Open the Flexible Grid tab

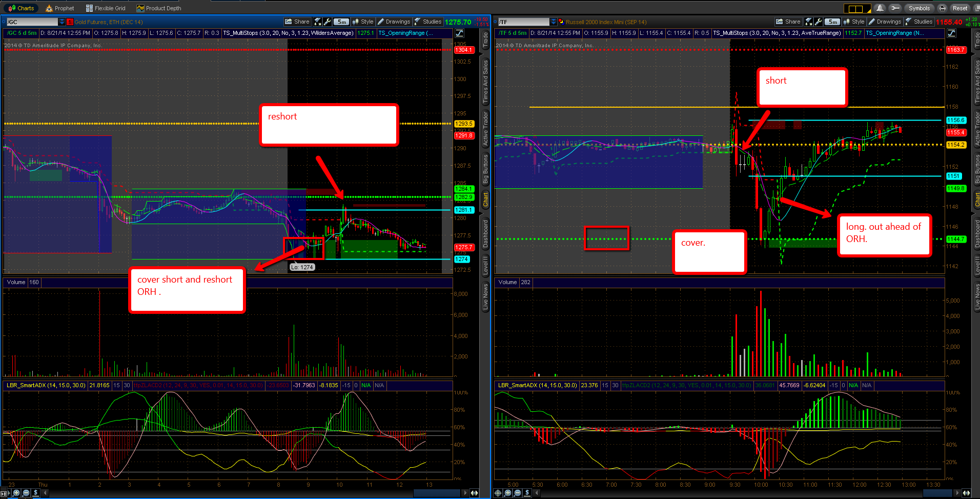coord(106,8)
